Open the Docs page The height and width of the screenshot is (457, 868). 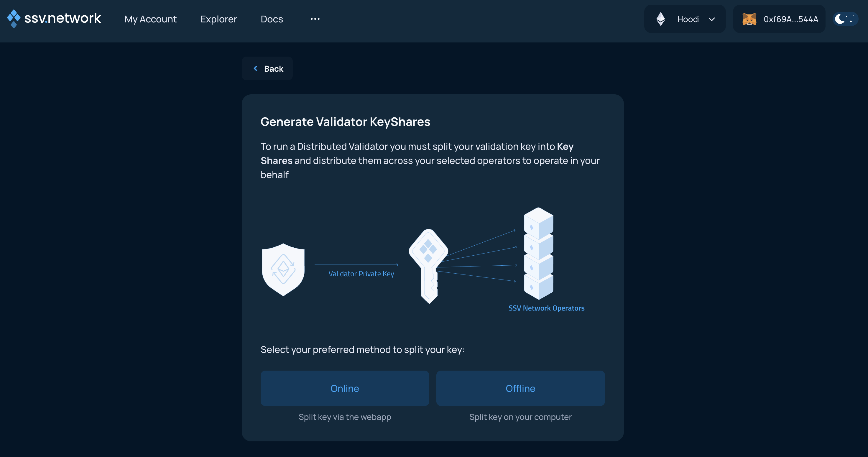point(272,19)
